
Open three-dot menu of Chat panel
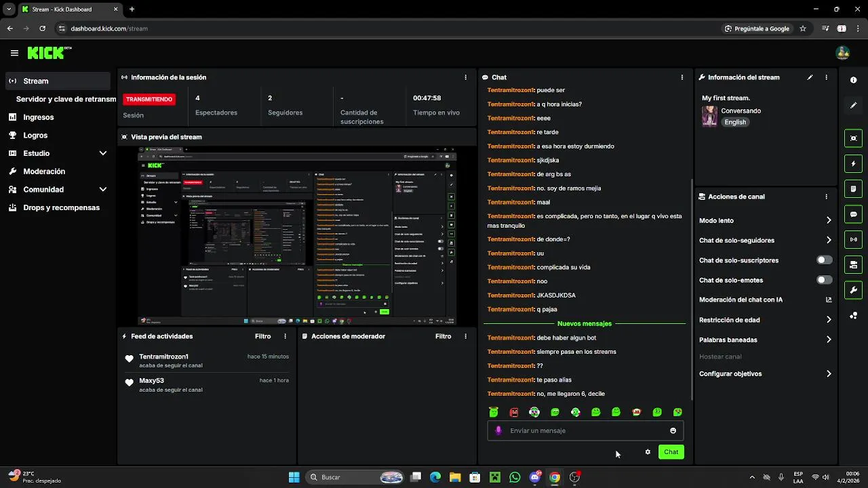pos(682,77)
